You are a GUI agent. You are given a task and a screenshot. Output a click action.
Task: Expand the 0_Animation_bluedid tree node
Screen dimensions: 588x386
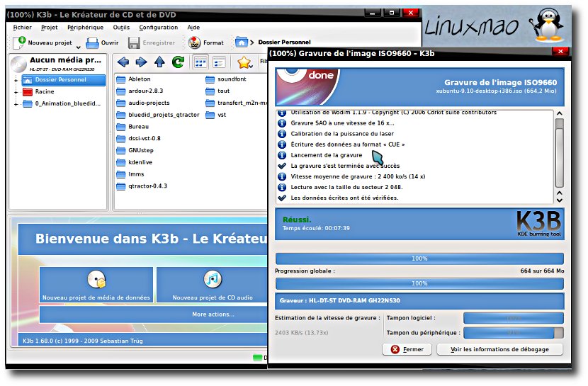coord(16,104)
